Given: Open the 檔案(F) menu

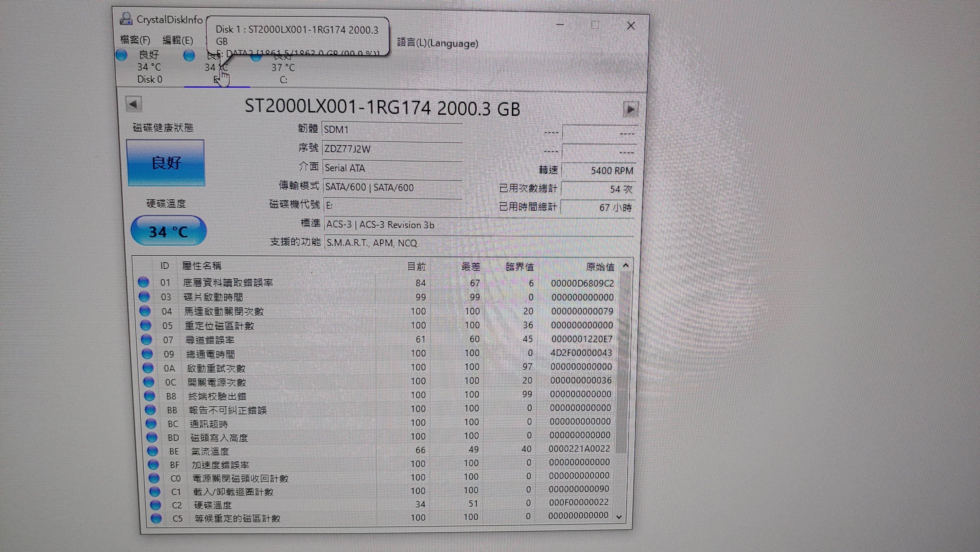Looking at the screenshot, I should 135,40.
